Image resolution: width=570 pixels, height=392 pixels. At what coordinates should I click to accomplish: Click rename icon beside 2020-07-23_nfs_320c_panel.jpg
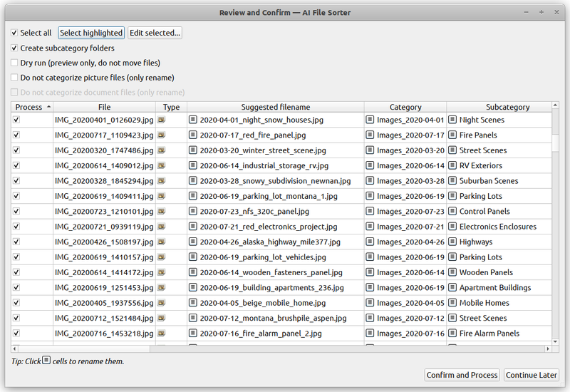pyautogui.click(x=193, y=211)
